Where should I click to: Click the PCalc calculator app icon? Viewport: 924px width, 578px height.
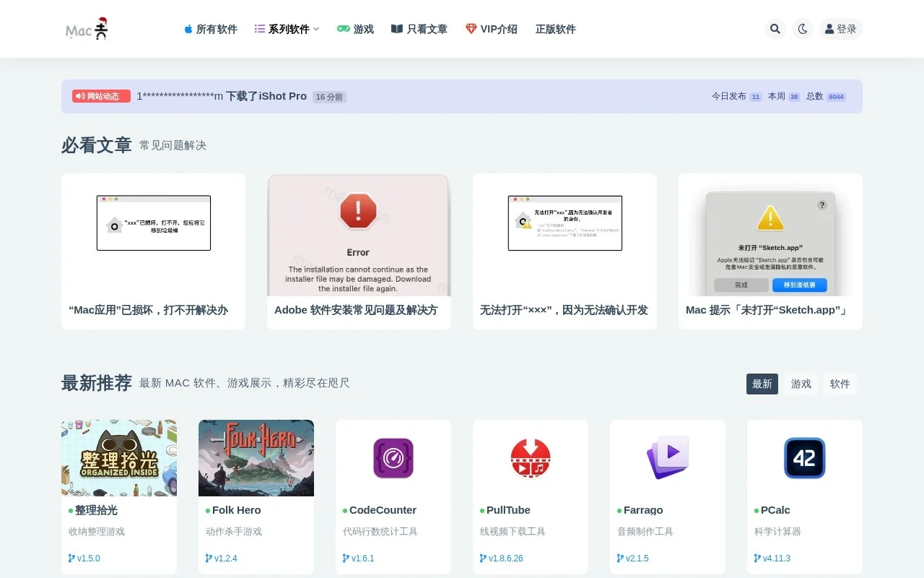click(x=804, y=458)
